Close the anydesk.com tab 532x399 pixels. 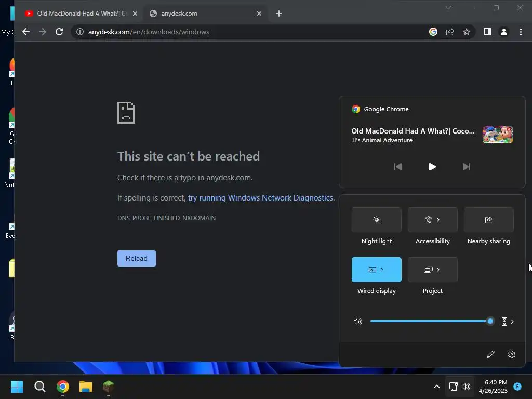point(259,14)
